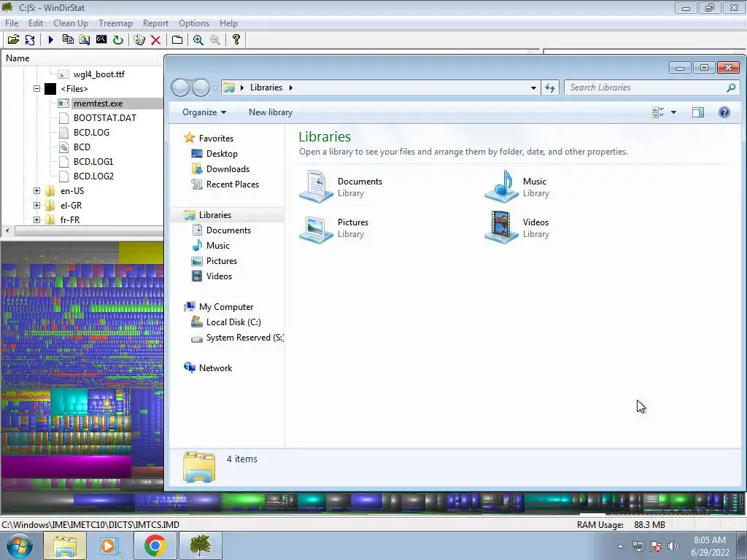The height and width of the screenshot is (560, 747).
Task: Open the Documents library icon in main pane
Action: 316,187
